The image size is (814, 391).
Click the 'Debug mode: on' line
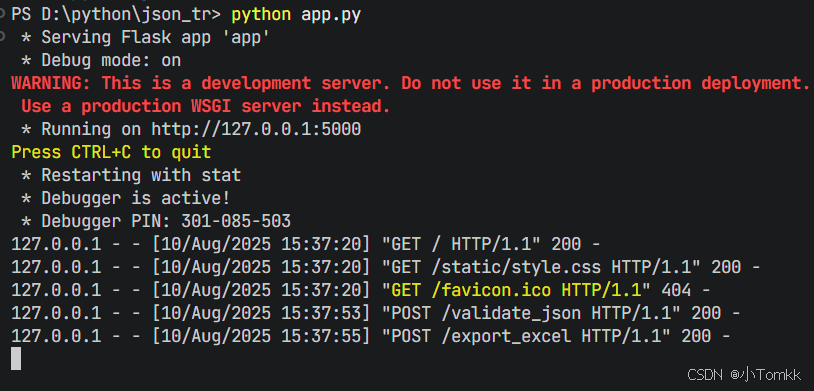(x=101, y=61)
